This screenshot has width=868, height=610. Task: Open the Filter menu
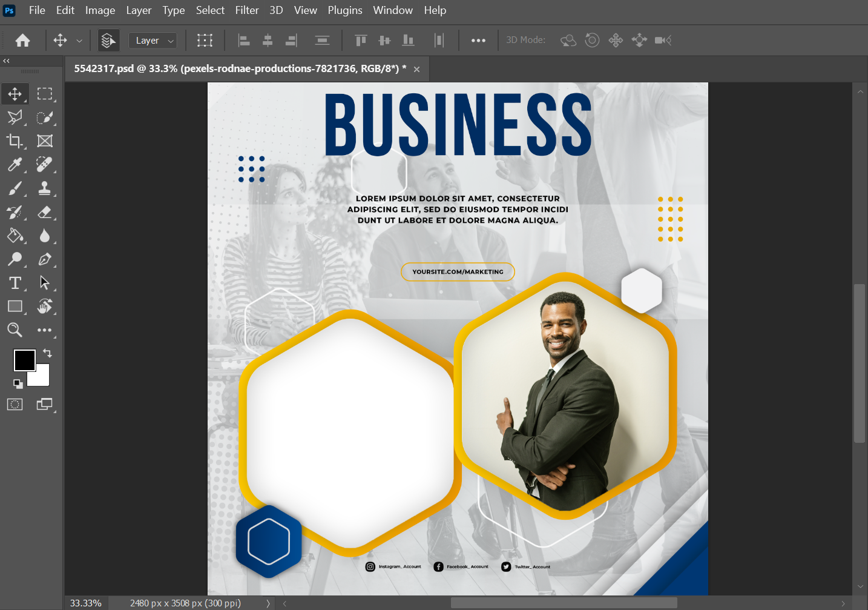(x=246, y=10)
